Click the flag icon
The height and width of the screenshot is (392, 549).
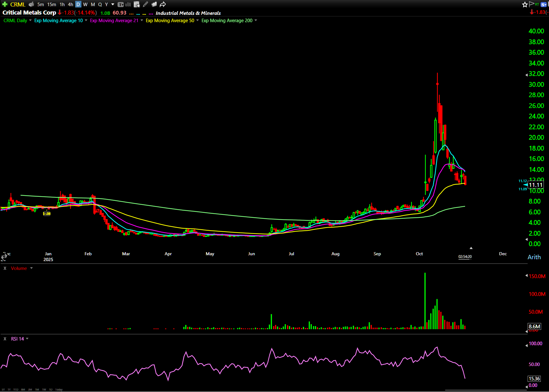click(532, 4)
